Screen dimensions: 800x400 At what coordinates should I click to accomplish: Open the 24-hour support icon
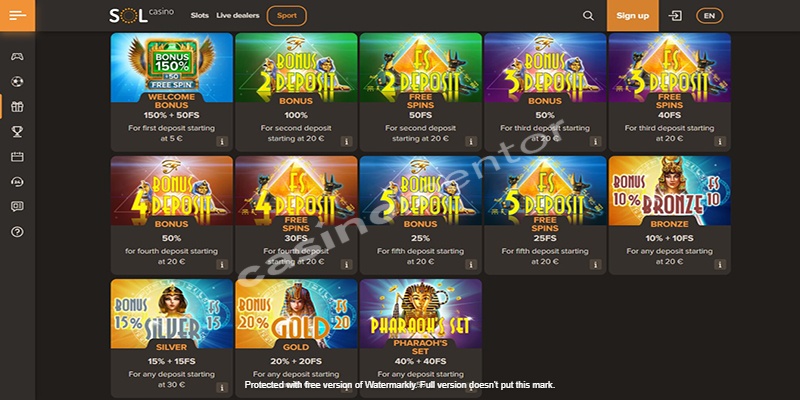[17, 182]
